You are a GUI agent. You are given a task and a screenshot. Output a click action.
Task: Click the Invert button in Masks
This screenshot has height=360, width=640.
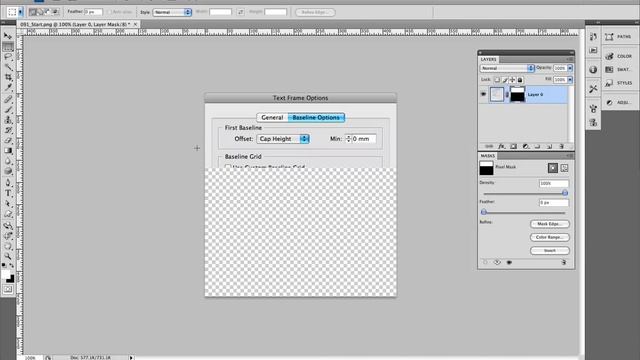pos(550,251)
